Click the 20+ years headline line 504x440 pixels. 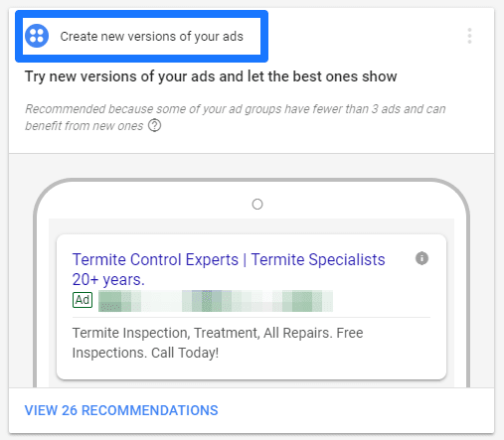(108, 280)
